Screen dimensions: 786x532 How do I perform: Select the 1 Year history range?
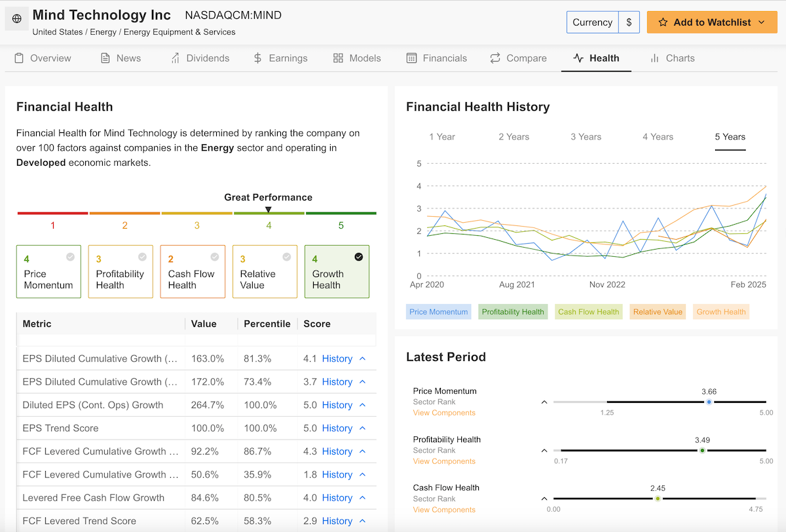pos(442,137)
